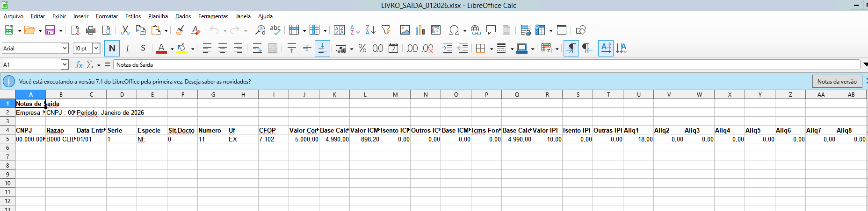The width and height of the screenshot is (868, 211).
Task: Format selected cells as date
Action: click(x=393, y=49)
